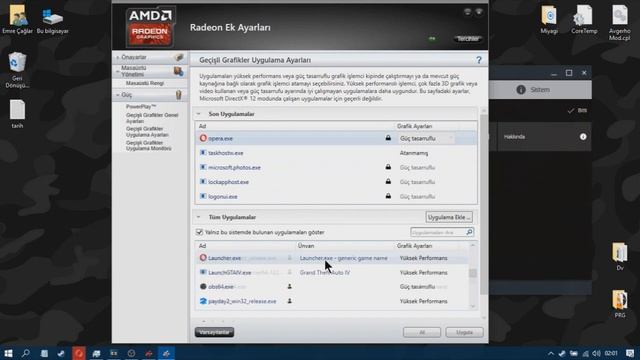Click the user icon on obs64.exe row
Viewport: 640px width, 360px height.
[289, 287]
